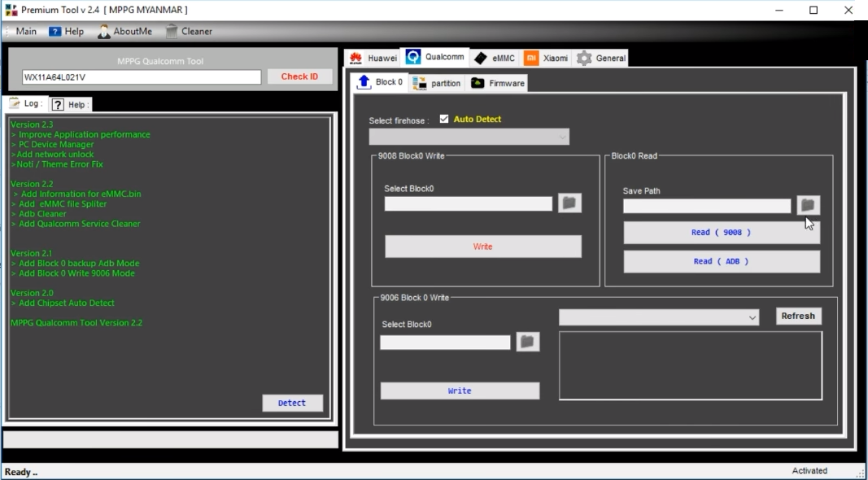Click the partition tab icon
Image resolution: width=868 pixels, height=480 pixels.
pos(420,84)
